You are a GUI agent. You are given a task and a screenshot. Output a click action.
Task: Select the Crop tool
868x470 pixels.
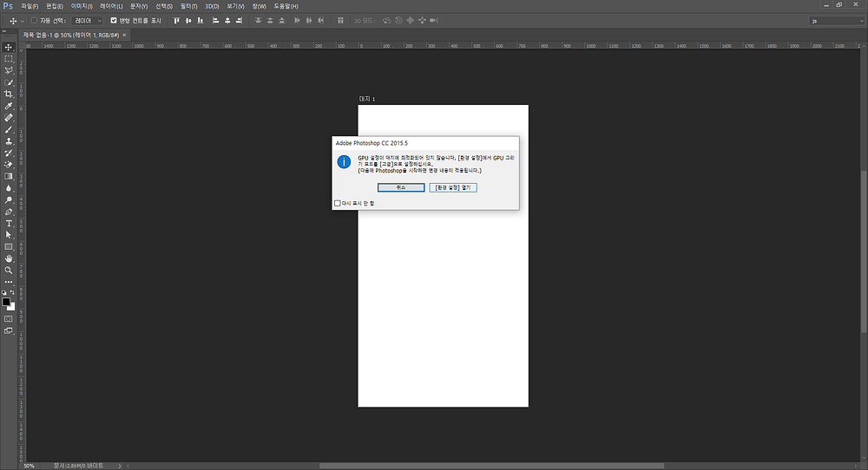[x=9, y=94]
